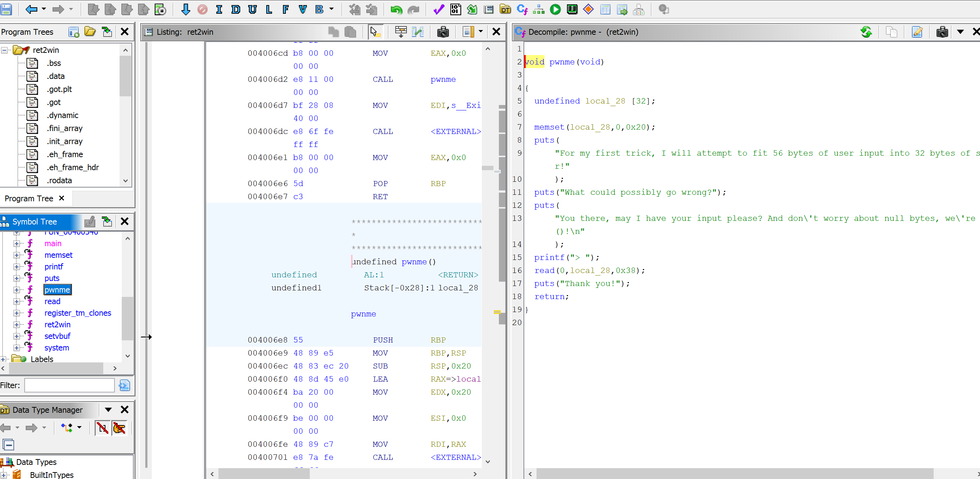This screenshot has width=980, height=479.
Task: Expand the pwnme function node
Action: pyautogui.click(x=16, y=290)
